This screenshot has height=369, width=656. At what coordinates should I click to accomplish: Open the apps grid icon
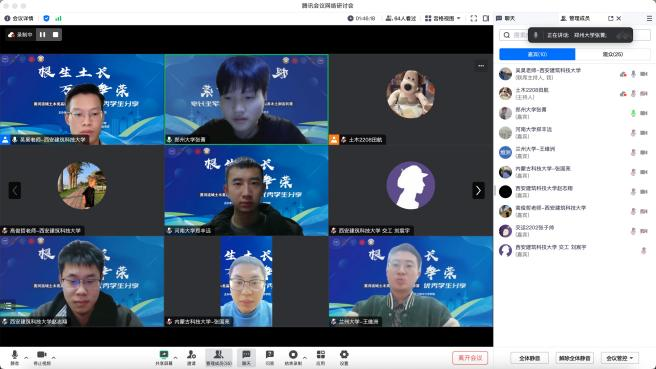pos(320,357)
